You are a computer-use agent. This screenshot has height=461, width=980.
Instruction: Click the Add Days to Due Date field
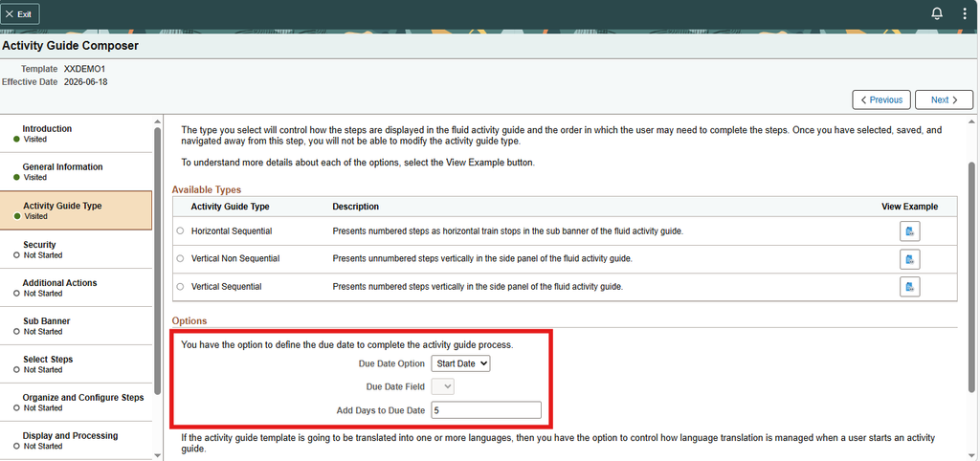(486, 410)
